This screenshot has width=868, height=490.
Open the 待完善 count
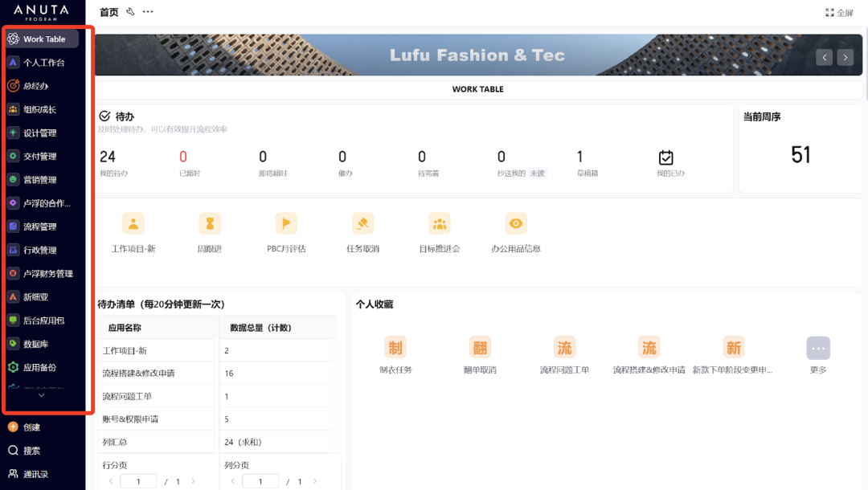[422, 157]
